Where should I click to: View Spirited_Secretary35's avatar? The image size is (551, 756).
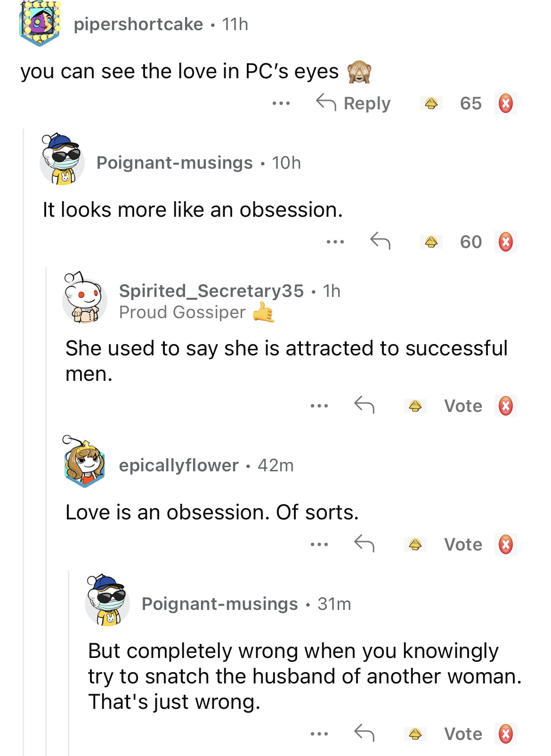tap(84, 298)
